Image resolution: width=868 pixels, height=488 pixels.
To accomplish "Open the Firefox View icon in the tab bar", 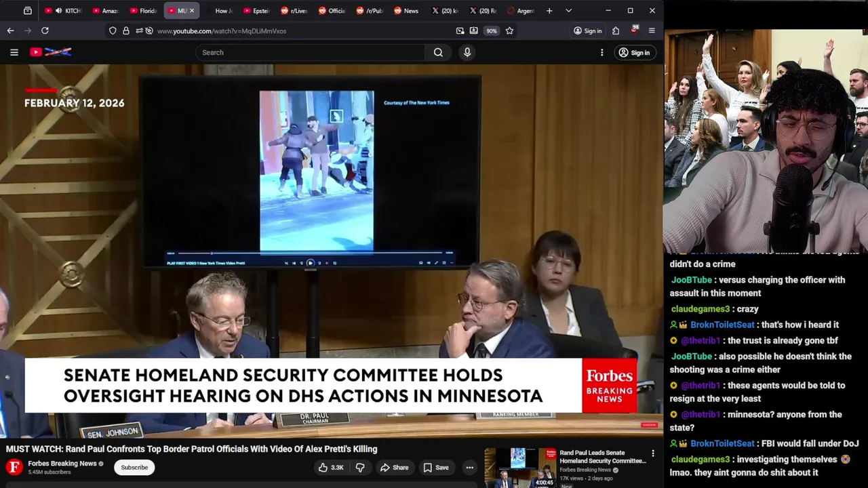I will click(x=27, y=11).
